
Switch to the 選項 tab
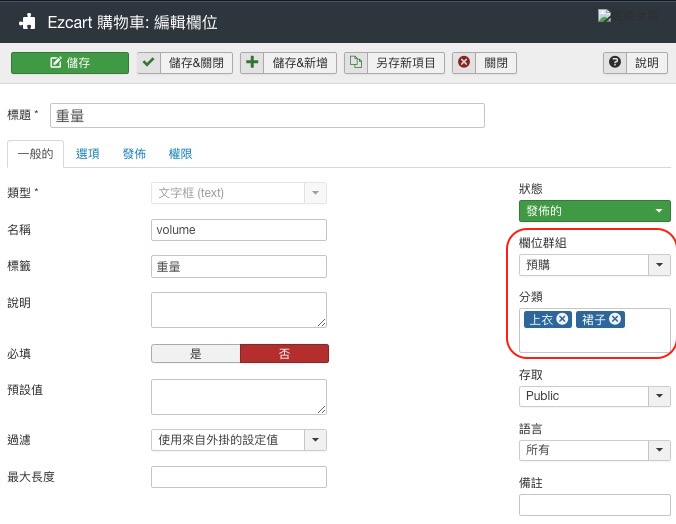[x=87, y=154]
